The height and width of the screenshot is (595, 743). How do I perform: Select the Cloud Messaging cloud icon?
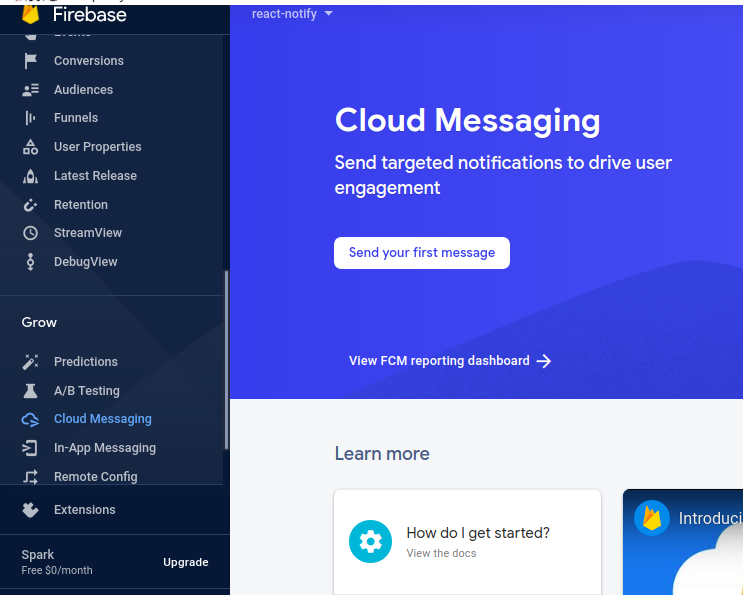pyautogui.click(x=30, y=419)
